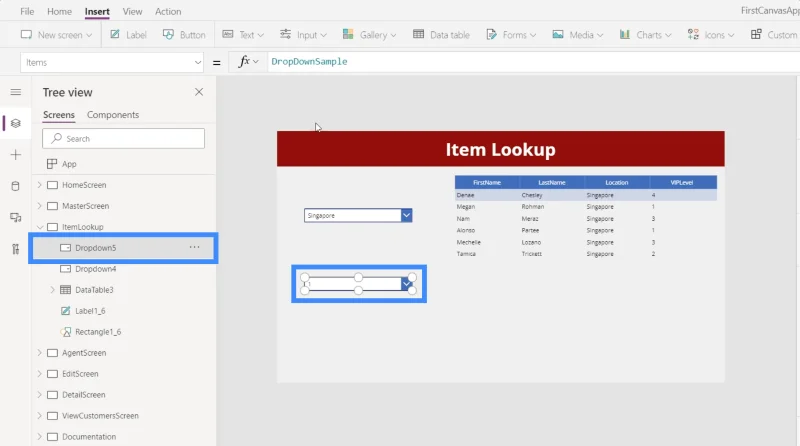Select Dropdown5 in the tree
The width and height of the screenshot is (800, 446).
coord(95,247)
